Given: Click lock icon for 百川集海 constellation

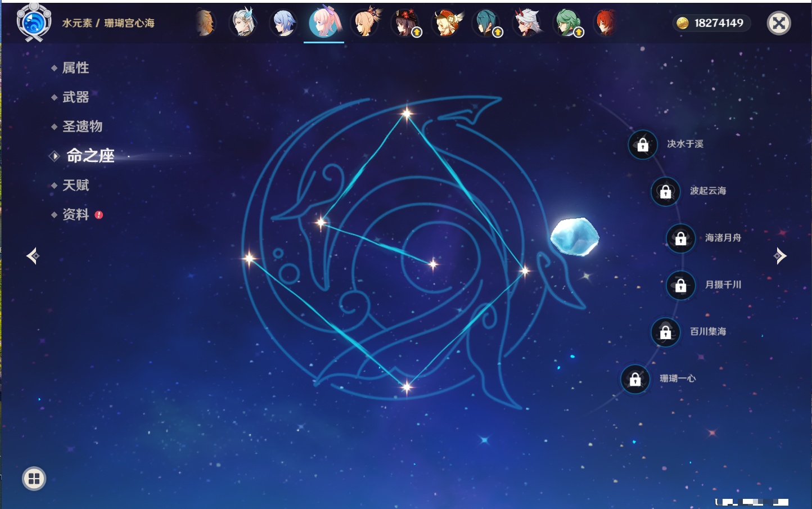Looking at the screenshot, I should coord(665,332).
